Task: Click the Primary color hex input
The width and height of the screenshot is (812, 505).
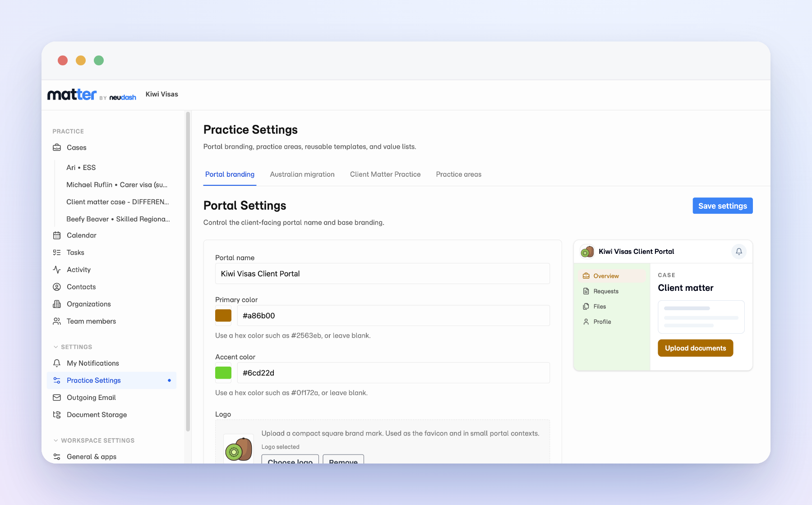Action: (x=393, y=316)
